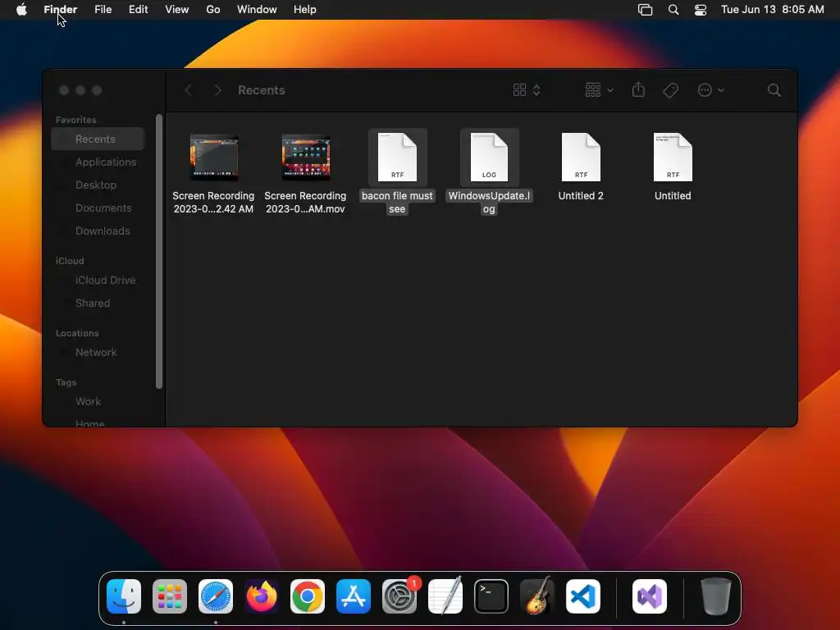
Task: Open the View menu
Action: 177,10
